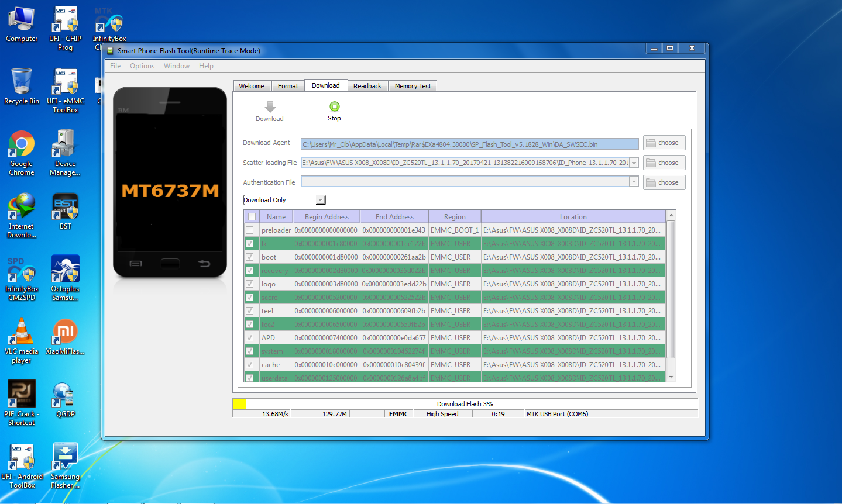842x504 pixels.
Task: Expand the Download Only mode dropdown
Action: (x=320, y=200)
